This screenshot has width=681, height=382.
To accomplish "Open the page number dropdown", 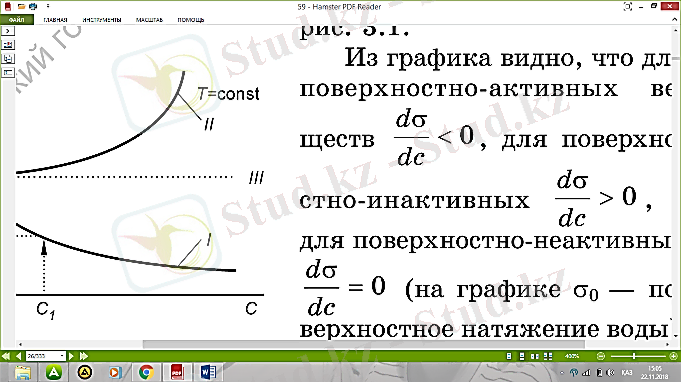I will [62, 356].
